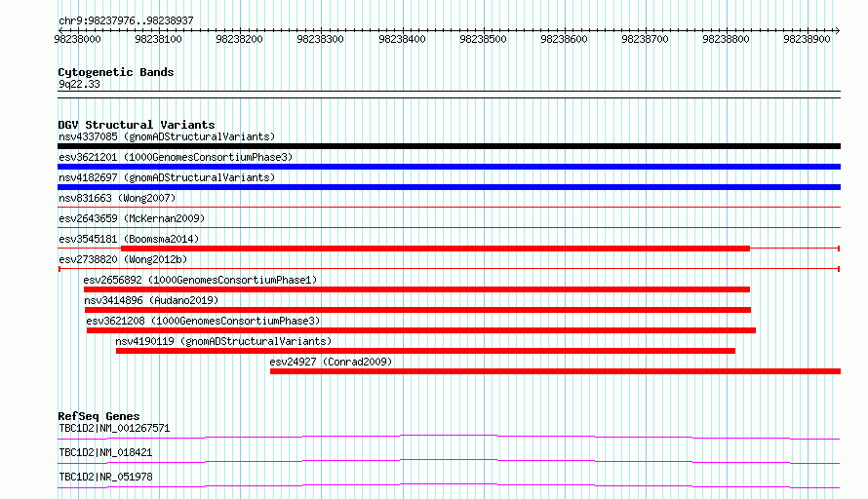The height and width of the screenshot is (499, 868).
Task: Open esv2738820 Wong2012b label
Action: (x=123, y=259)
